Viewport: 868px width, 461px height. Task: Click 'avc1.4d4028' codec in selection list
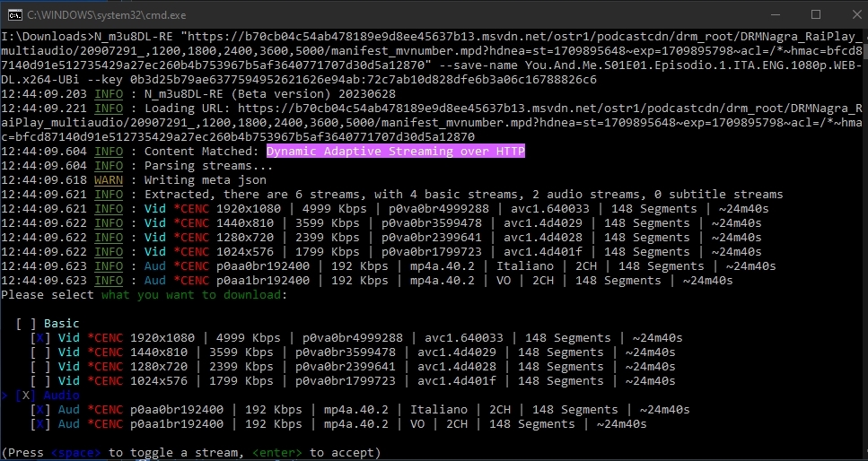[x=457, y=366]
